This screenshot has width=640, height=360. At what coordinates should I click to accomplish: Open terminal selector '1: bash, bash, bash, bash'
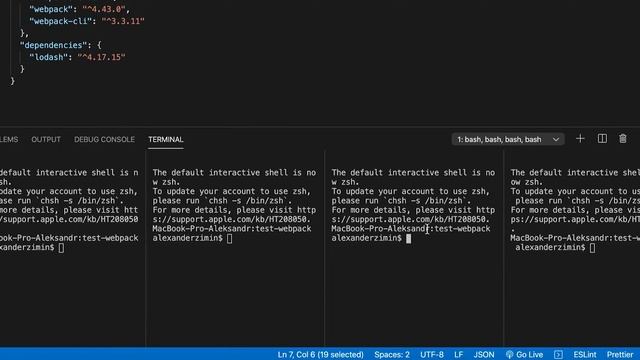(x=508, y=139)
